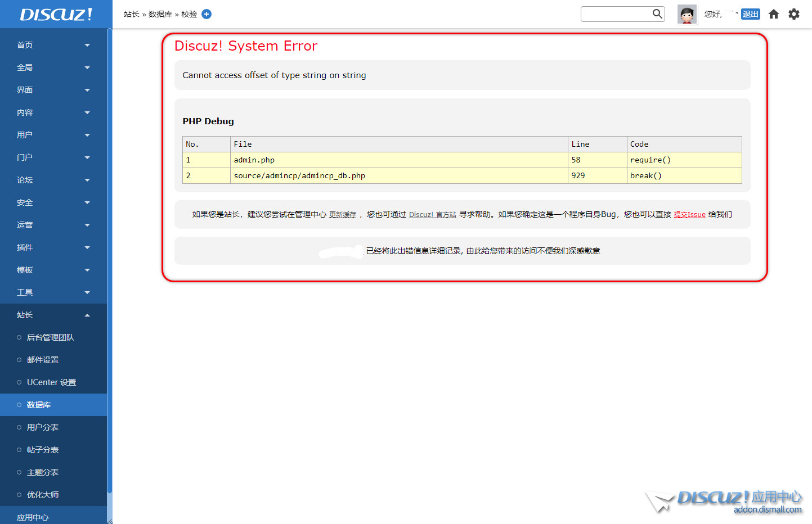Click the home icon in top bar
Image resolution: width=812 pixels, height=524 pixels.
[774, 14]
